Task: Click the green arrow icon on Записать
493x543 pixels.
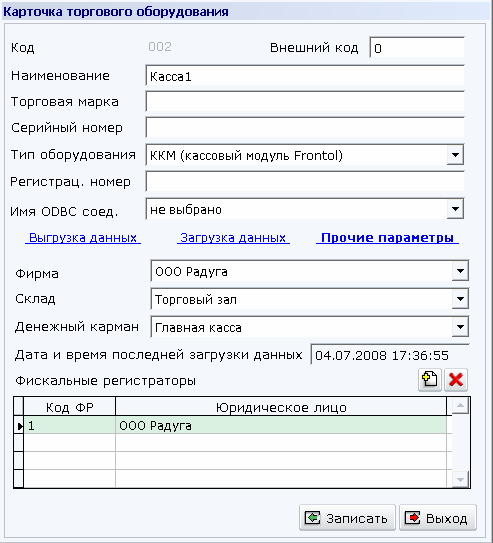Action: 312,518
